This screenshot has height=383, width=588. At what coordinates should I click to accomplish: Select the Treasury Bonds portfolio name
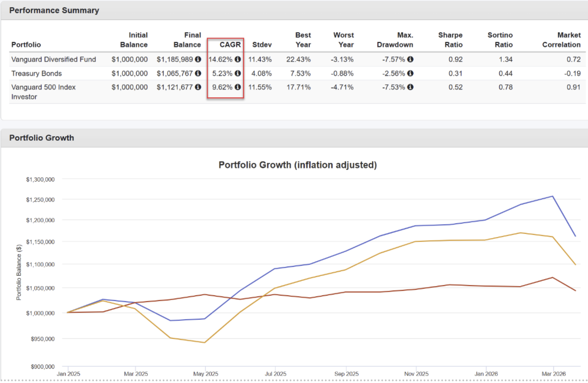pyautogui.click(x=37, y=74)
